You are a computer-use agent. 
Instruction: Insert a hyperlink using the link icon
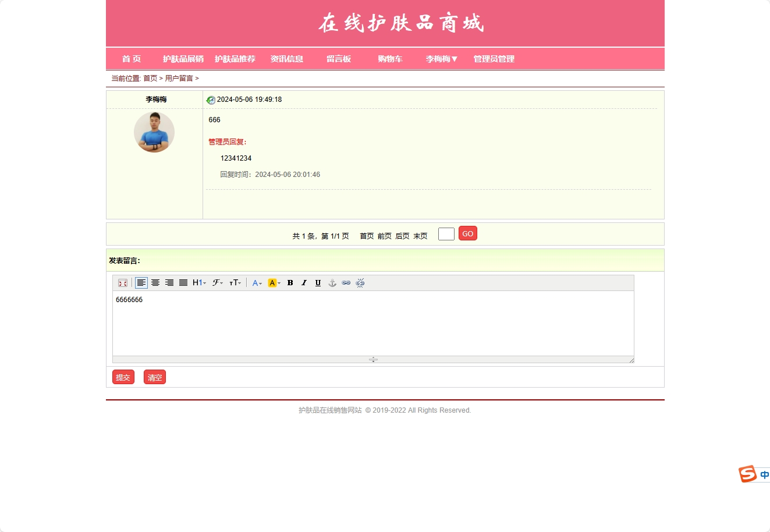tap(346, 283)
